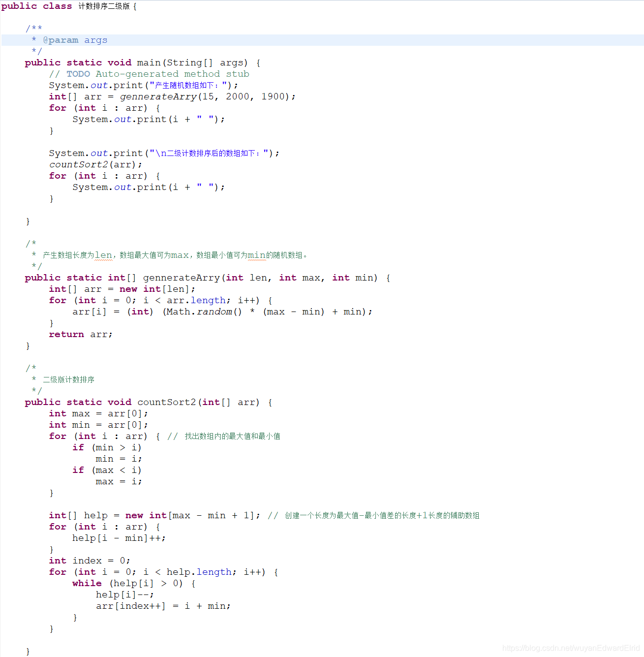
Task: Click the "int[] arr = new int[len];" line
Action: point(122,289)
